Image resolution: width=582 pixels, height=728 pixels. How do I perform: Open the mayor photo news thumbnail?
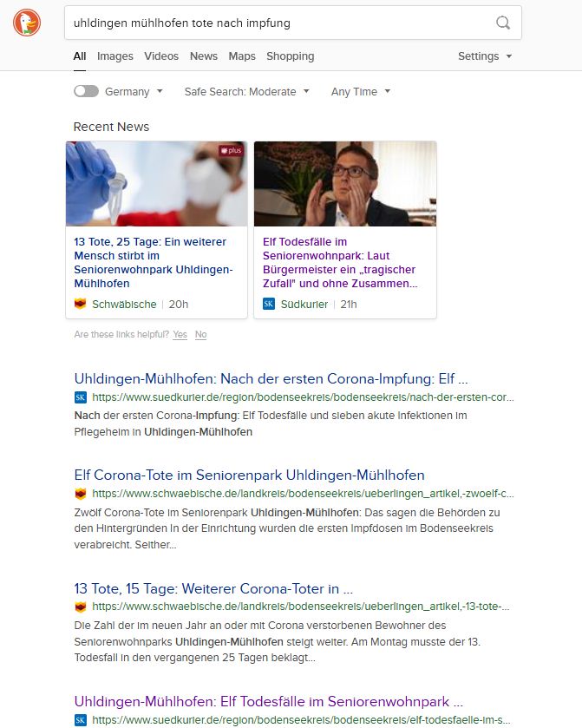click(345, 184)
